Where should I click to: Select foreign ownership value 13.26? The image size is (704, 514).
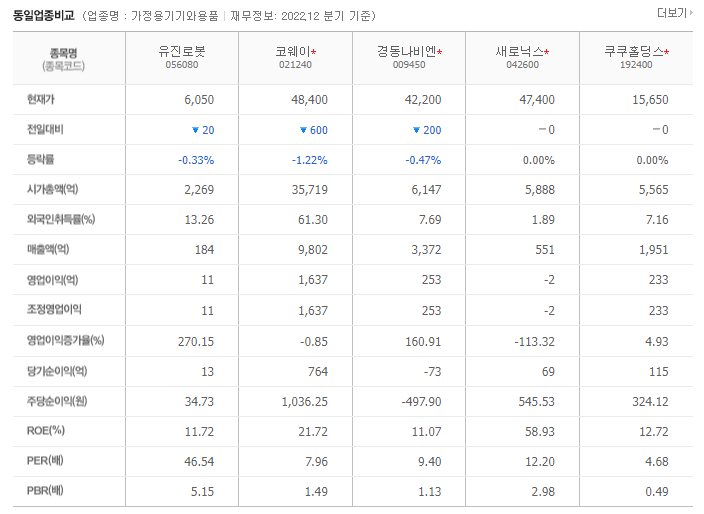[x=199, y=220]
